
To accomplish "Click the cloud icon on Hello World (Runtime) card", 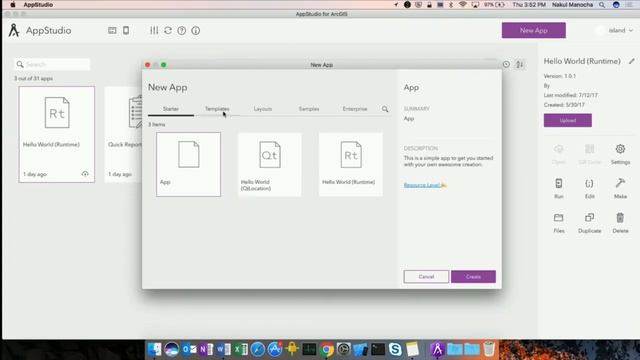I will pos(85,174).
